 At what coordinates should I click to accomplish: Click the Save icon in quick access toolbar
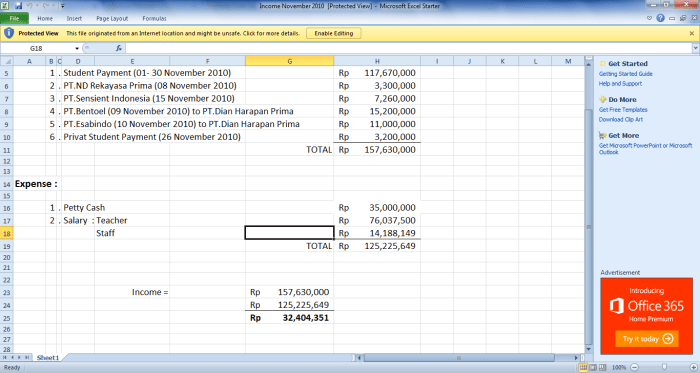[19, 6]
